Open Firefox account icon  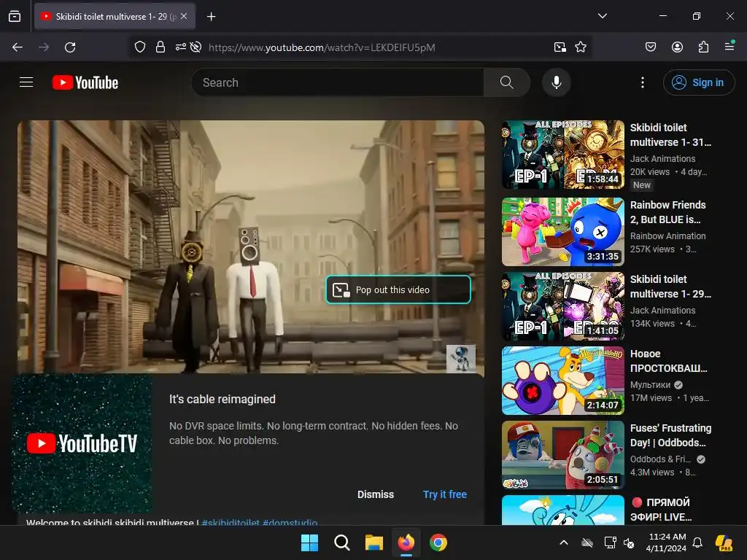coord(677,47)
